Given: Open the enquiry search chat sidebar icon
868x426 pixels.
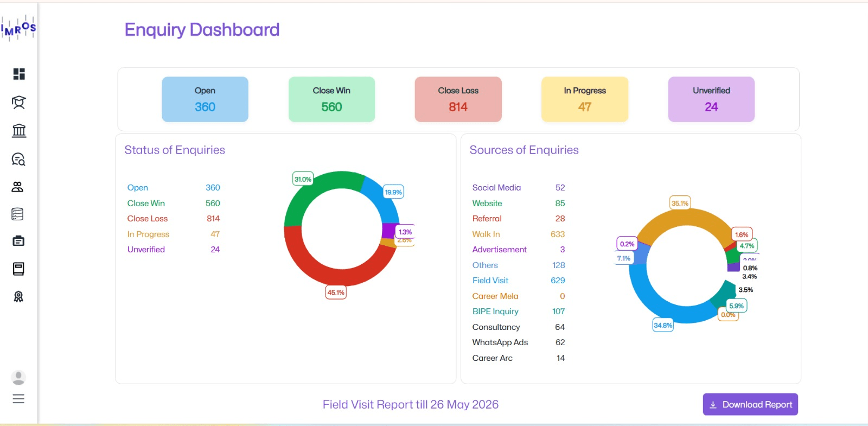Looking at the screenshot, I should [19, 159].
